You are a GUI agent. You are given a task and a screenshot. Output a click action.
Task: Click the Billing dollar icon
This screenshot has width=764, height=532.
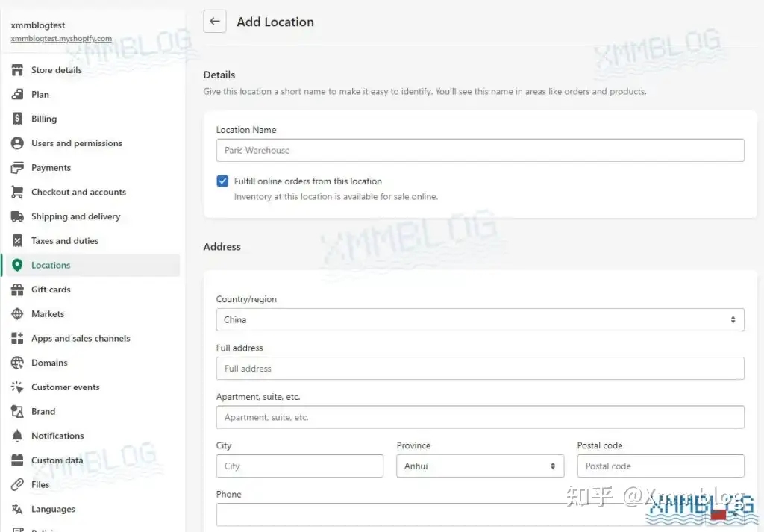[18, 119]
